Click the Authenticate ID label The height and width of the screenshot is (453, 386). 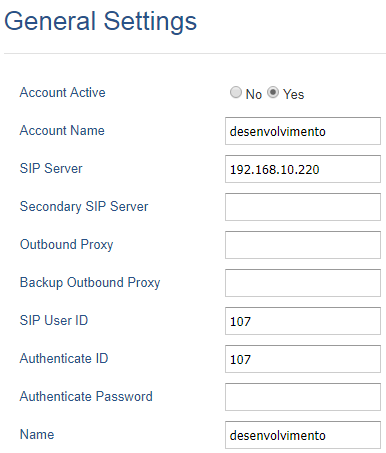tap(64, 358)
